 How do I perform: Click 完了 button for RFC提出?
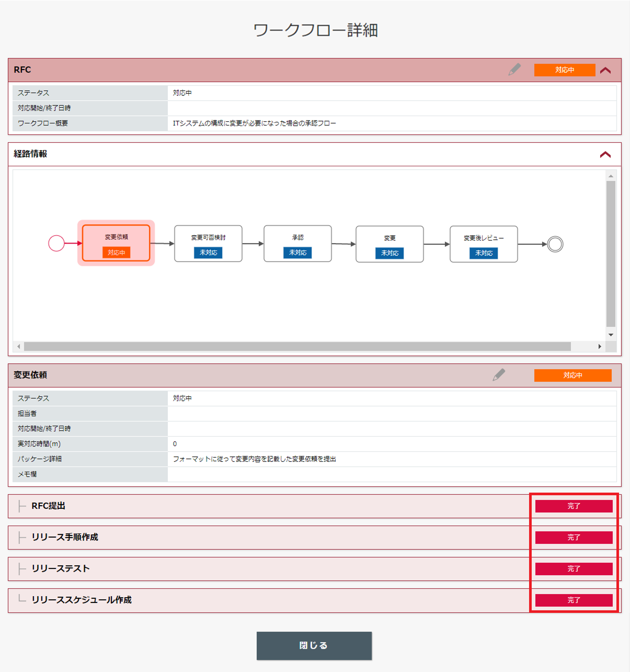574,506
